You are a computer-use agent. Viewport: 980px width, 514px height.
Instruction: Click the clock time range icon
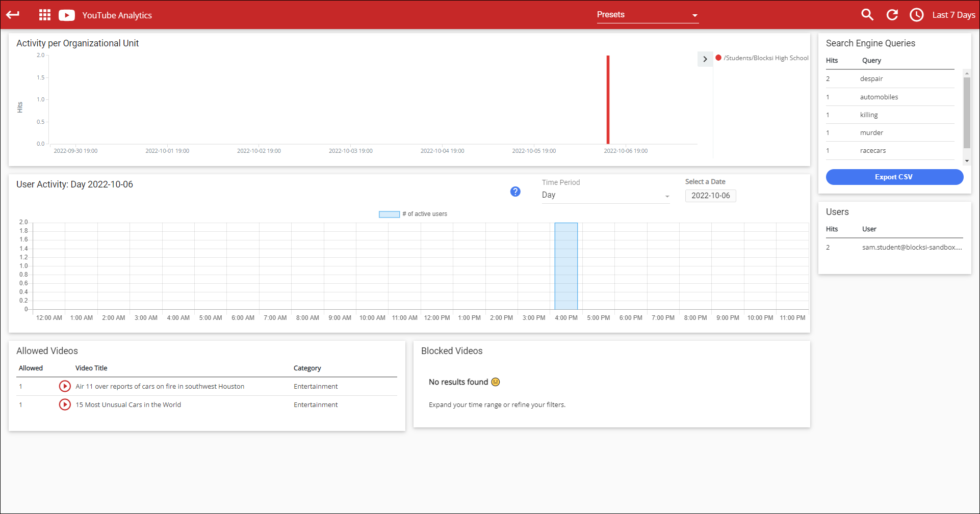(x=917, y=15)
